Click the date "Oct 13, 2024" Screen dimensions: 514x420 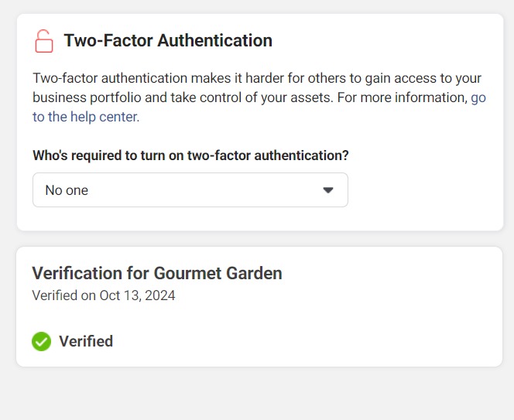click(x=137, y=295)
